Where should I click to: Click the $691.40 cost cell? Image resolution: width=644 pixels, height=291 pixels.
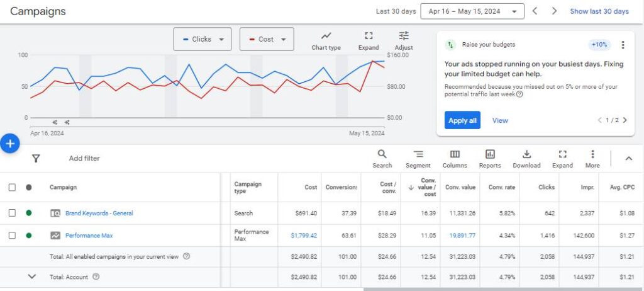pos(306,213)
